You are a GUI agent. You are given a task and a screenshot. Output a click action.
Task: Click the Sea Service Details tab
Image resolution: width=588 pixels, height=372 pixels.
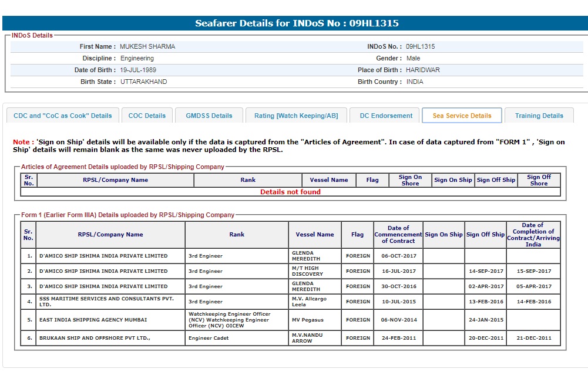coord(462,116)
